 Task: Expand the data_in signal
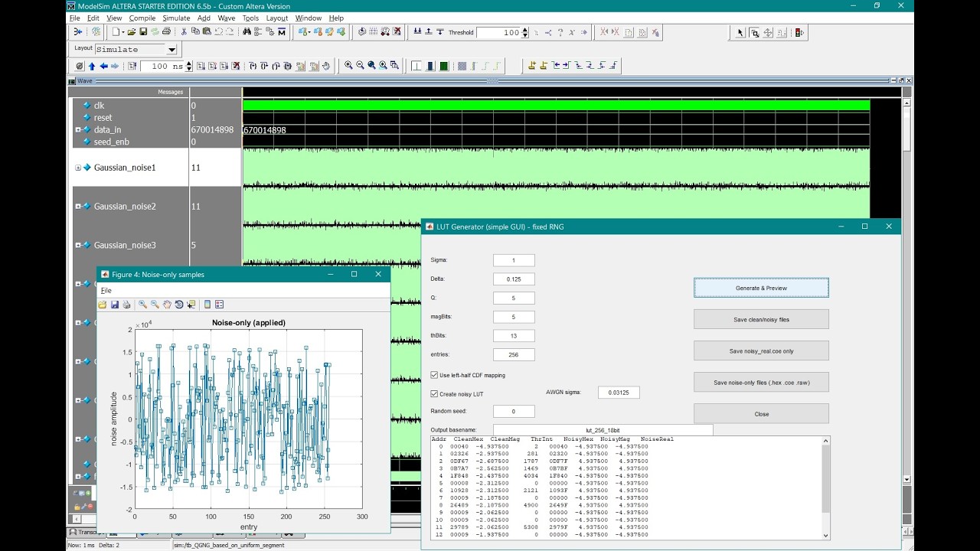coord(78,130)
